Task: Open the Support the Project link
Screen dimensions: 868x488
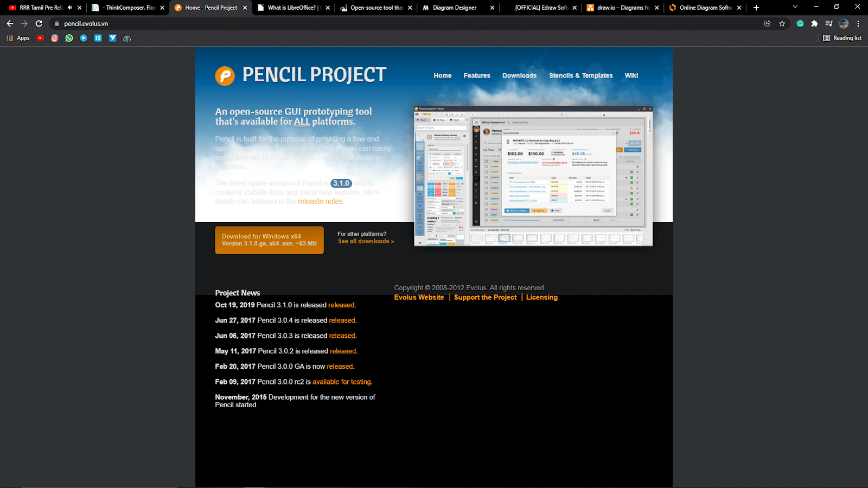Action: click(486, 297)
